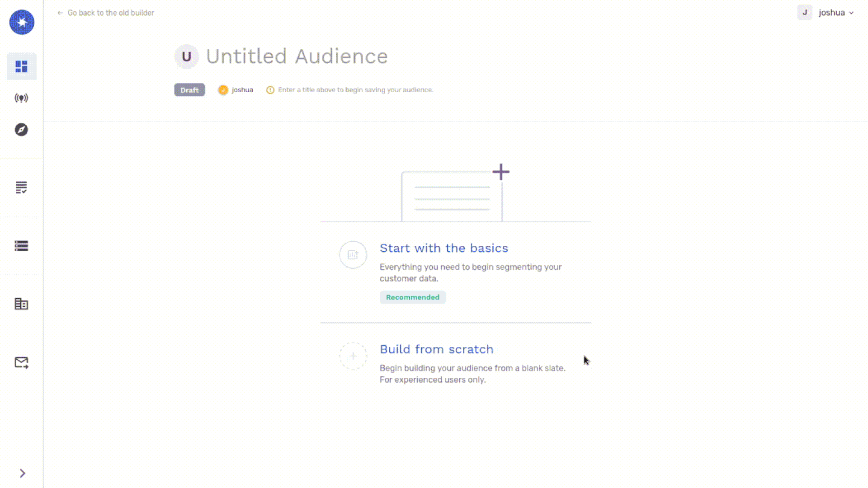This screenshot has height=488, width=868.
Task: Open the stacked rows storage icon
Action: click(x=21, y=246)
